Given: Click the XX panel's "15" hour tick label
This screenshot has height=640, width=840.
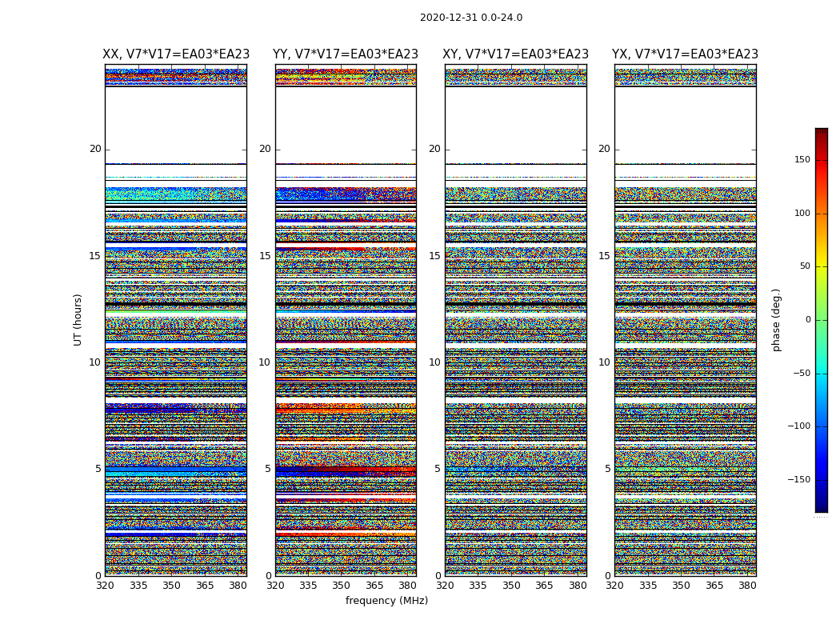Looking at the screenshot, I should click(x=95, y=255).
